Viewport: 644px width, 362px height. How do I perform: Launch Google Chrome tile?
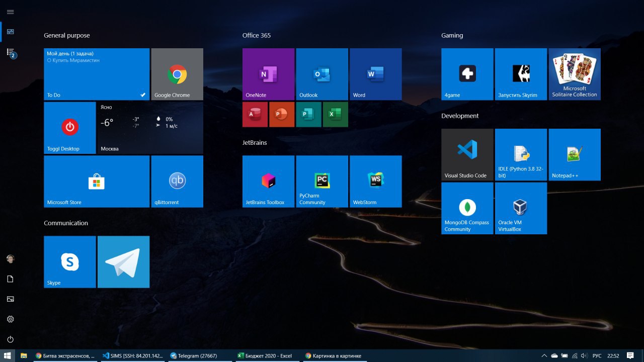point(177,74)
